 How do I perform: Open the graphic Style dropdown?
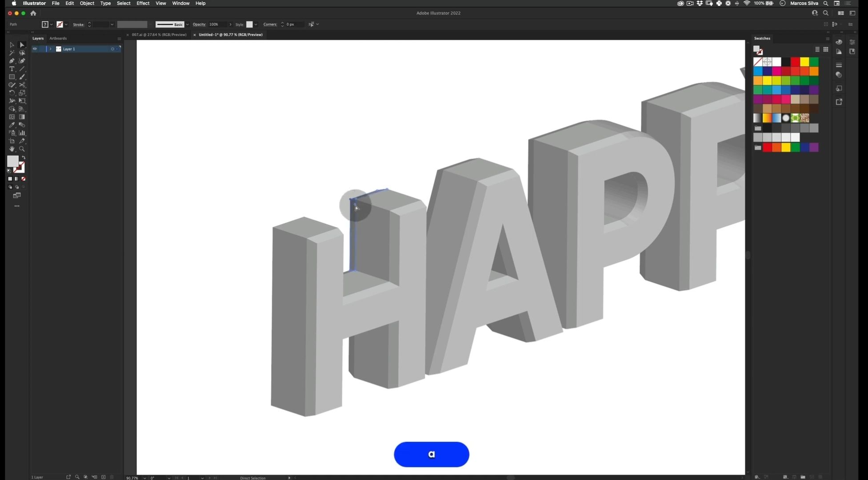[x=256, y=24]
